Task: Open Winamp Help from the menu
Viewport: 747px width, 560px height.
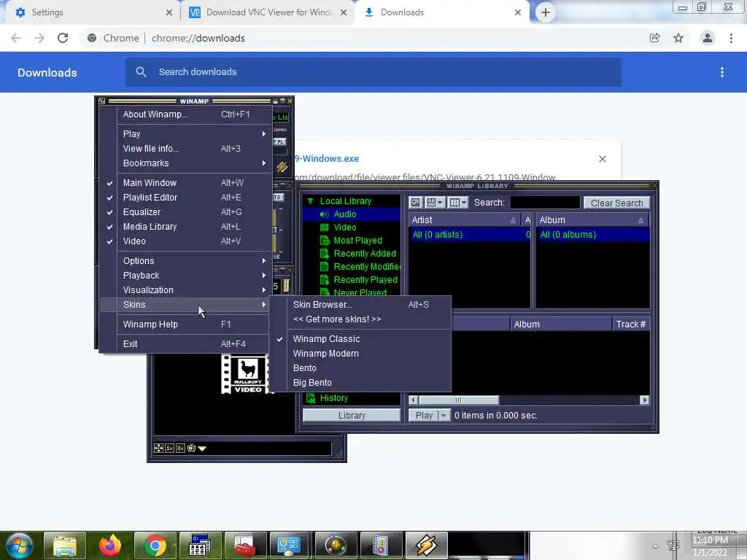Action: 186,324
